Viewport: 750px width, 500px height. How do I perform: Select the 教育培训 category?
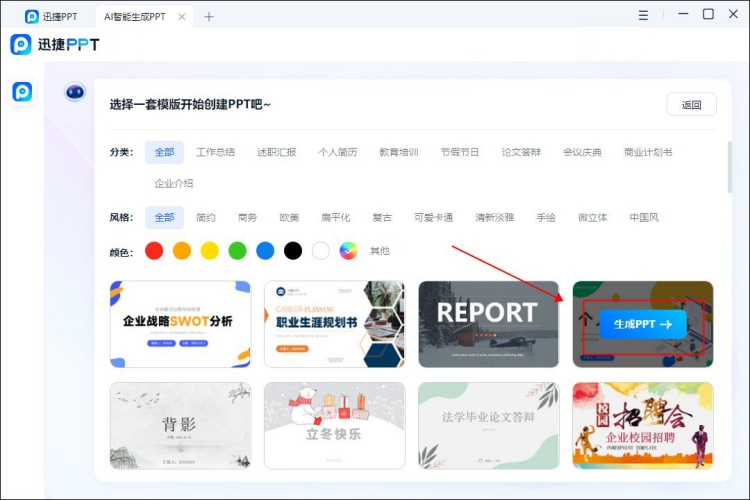click(x=398, y=152)
